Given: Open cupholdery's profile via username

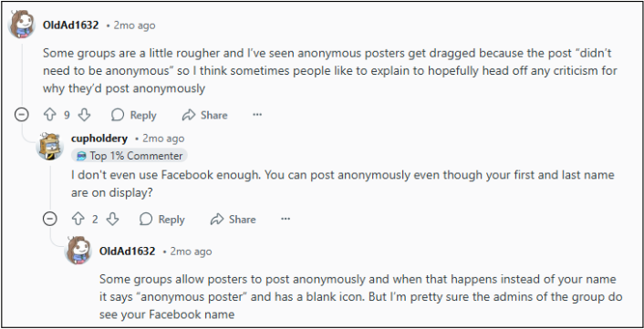Looking at the screenshot, I should tap(99, 139).
